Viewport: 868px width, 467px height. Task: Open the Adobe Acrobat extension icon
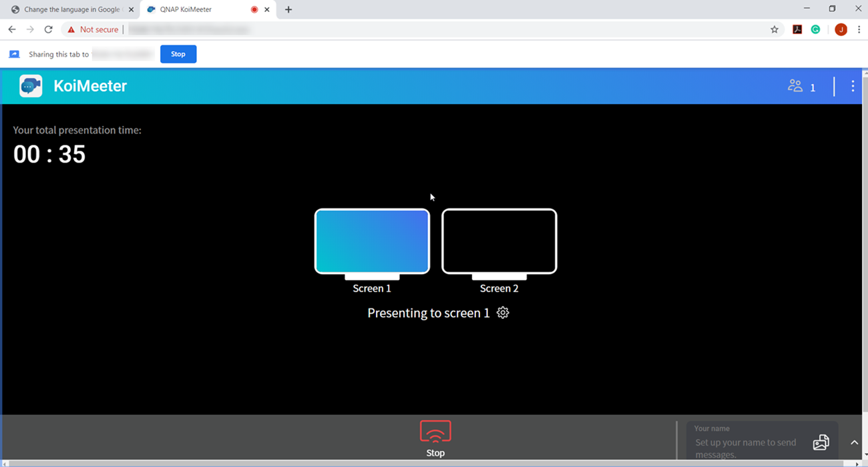[x=797, y=29]
